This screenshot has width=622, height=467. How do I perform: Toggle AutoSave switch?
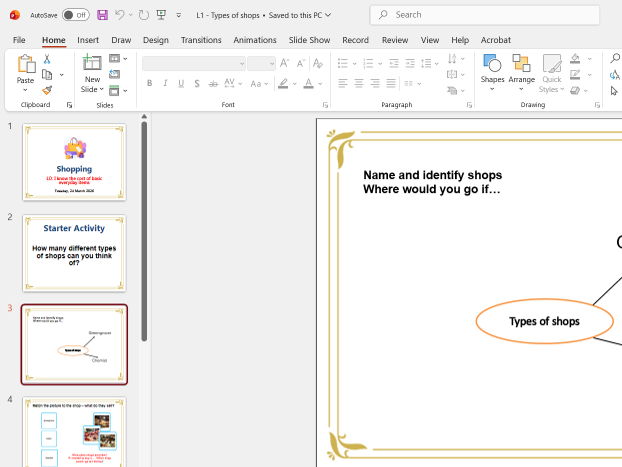pos(76,15)
